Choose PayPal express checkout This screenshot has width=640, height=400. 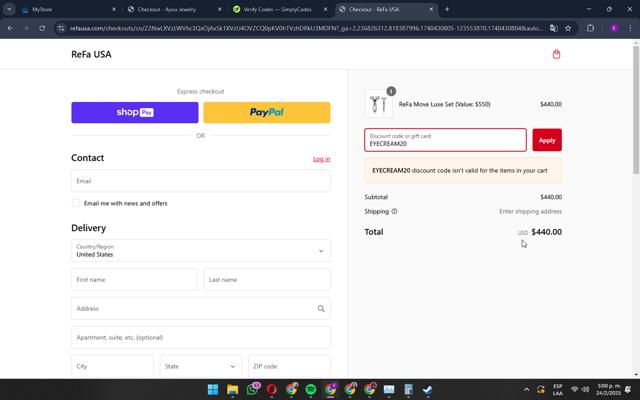[267, 112]
